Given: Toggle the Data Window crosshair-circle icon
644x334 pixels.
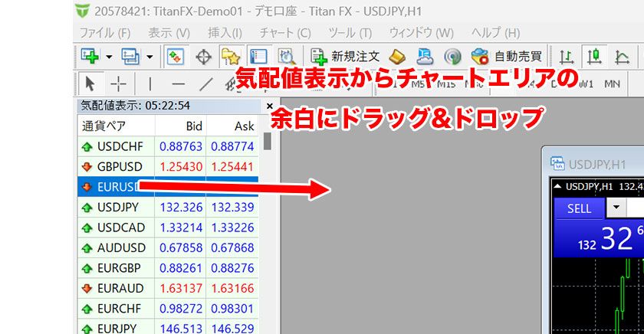Looking at the screenshot, I should point(204,56).
